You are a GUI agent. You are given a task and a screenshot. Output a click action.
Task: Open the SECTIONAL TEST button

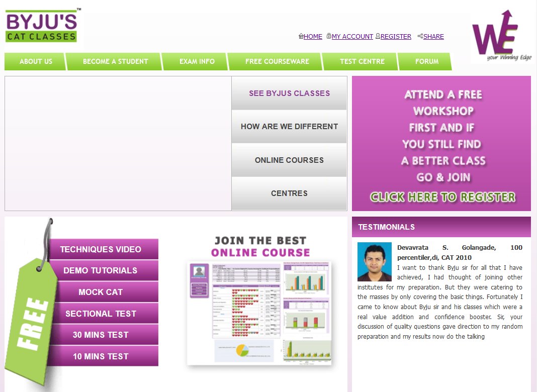105,314
